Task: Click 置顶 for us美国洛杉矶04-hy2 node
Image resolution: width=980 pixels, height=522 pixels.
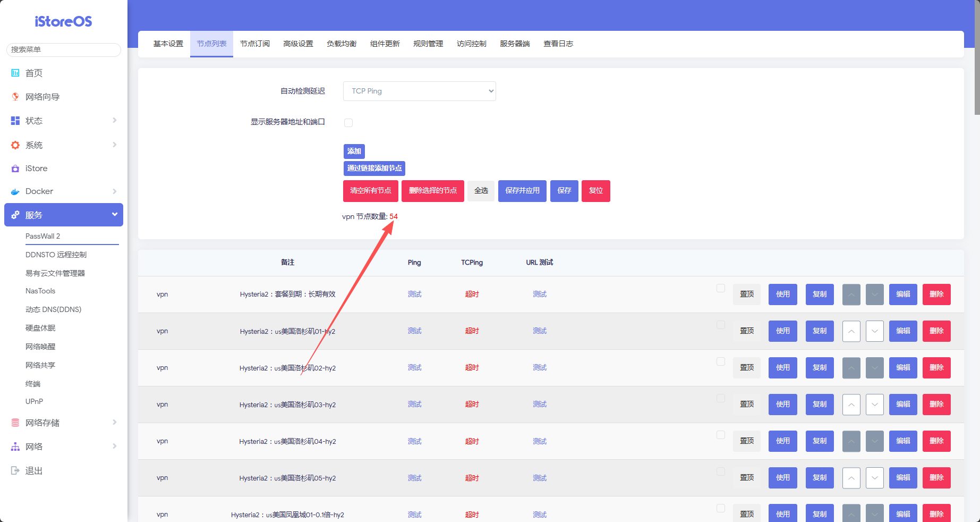Action: click(747, 441)
